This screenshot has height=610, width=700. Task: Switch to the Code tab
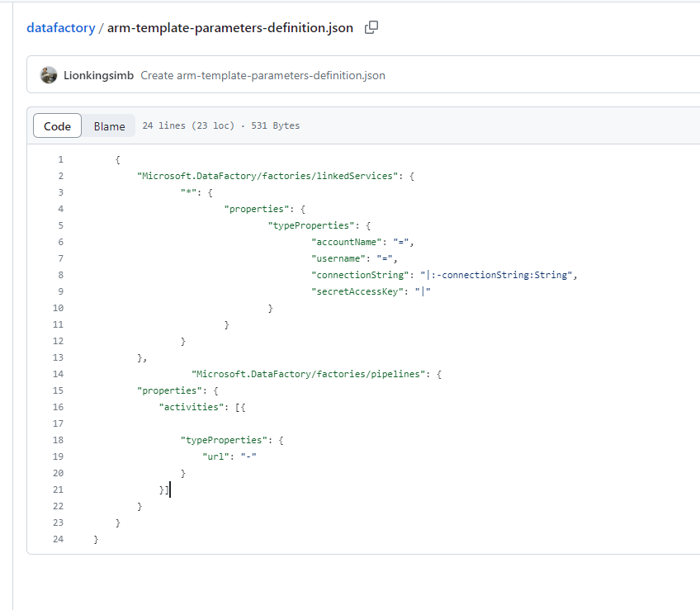57,126
